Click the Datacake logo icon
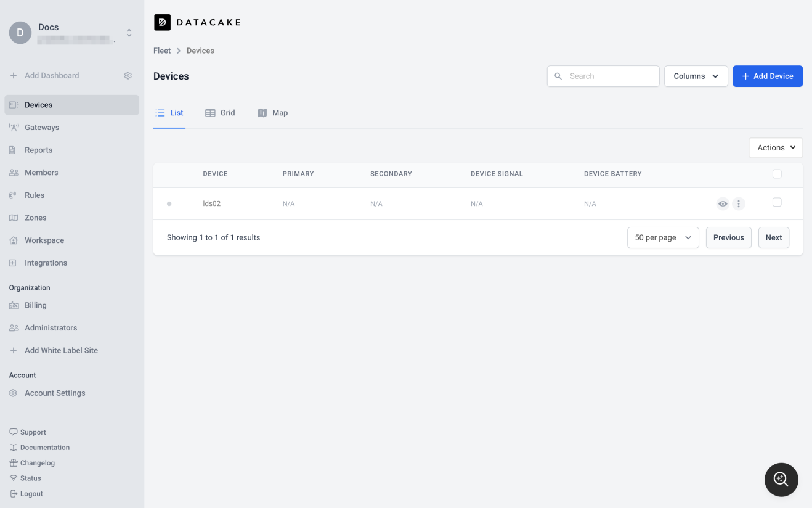812x508 pixels. pos(162,22)
